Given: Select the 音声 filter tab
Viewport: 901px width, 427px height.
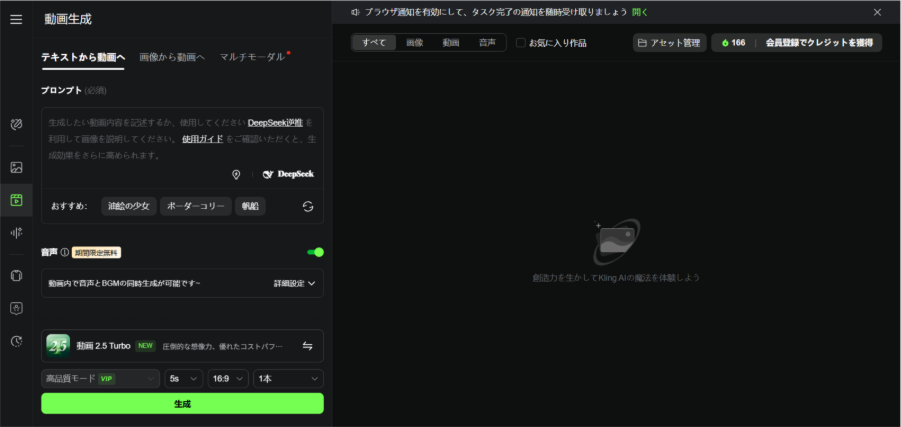Looking at the screenshot, I should tap(487, 43).
